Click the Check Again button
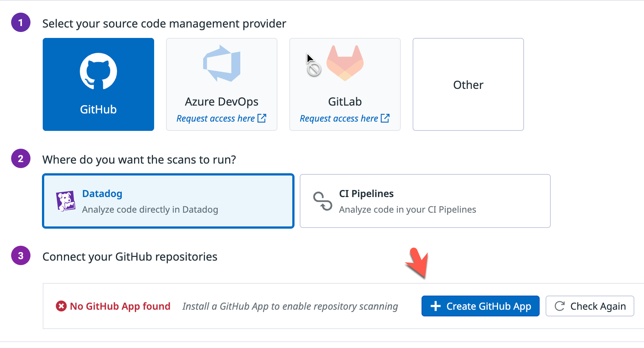Image resolution: width=644 pixels, height=348 pixels. point(590,306)
